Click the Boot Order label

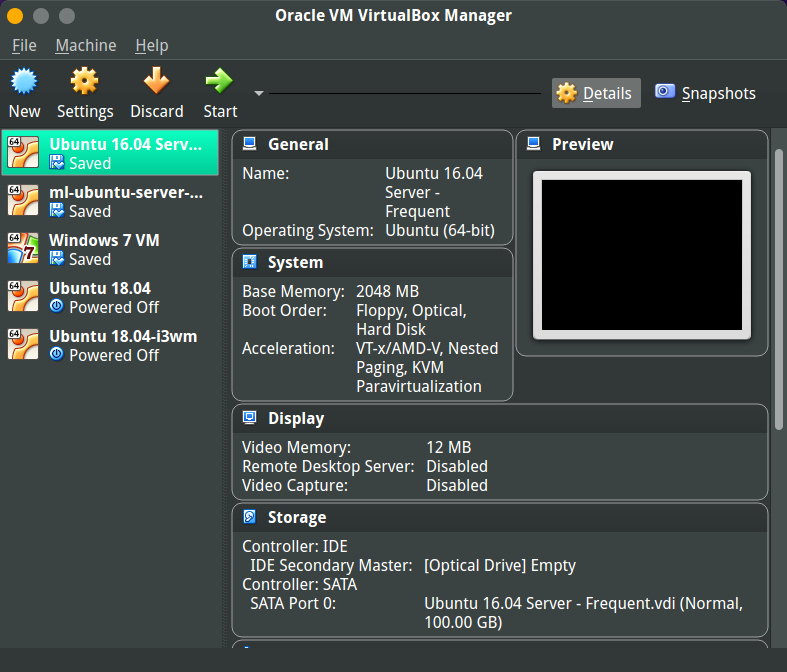(284, 311)
